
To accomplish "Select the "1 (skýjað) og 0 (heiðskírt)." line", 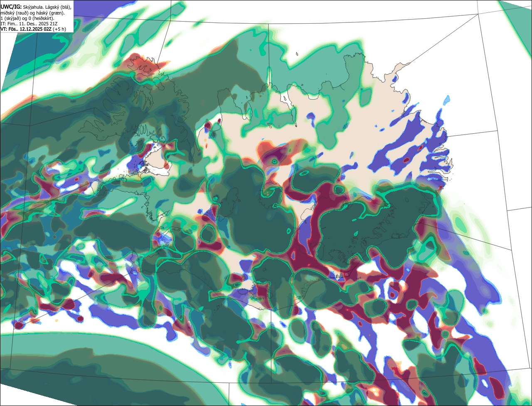I will (27, 18).
